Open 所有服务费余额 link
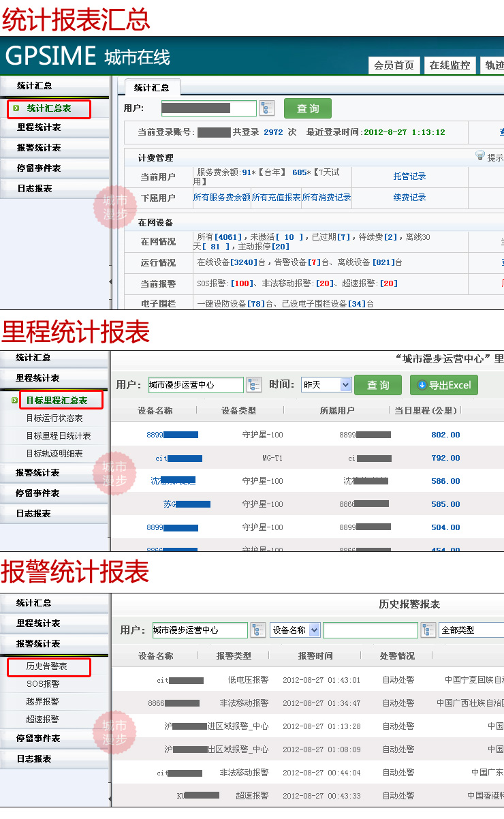 click(x=222, y=198)
